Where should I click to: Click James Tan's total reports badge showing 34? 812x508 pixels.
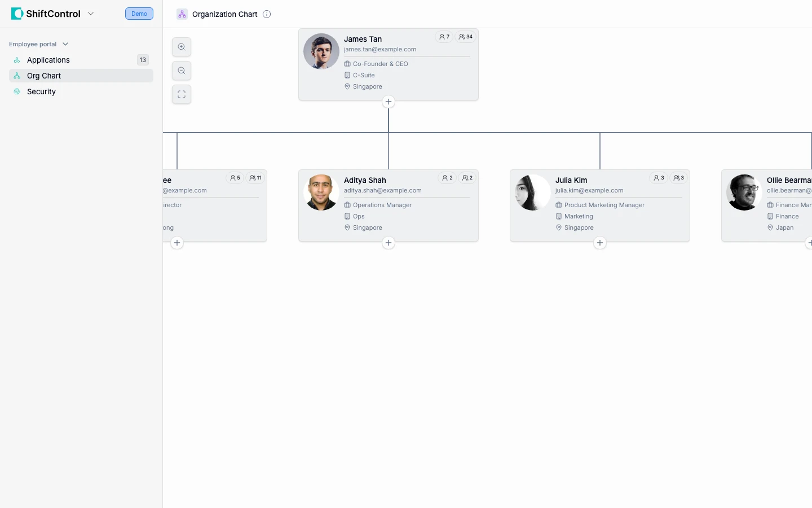[466, 37]
